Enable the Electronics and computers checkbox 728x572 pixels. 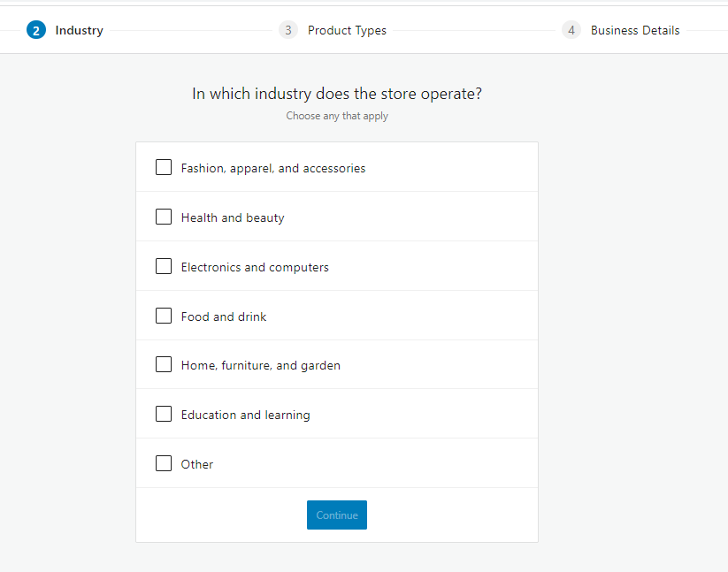coord(164,265)
